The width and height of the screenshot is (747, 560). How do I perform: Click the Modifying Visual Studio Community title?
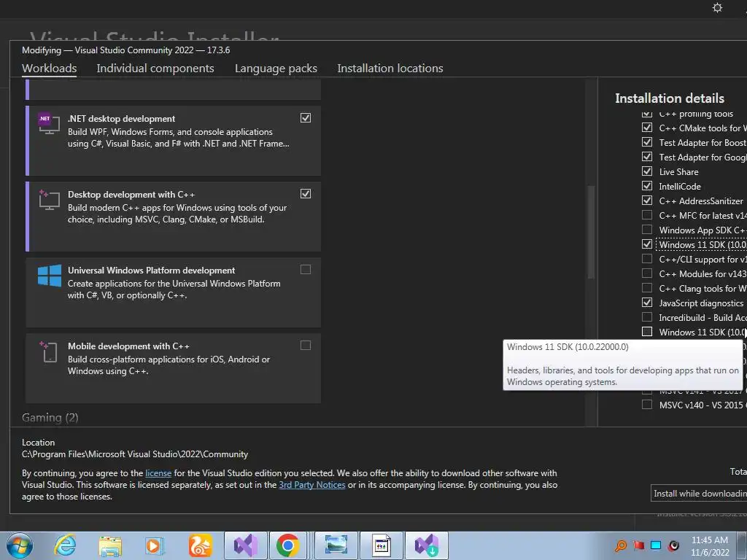125,50
